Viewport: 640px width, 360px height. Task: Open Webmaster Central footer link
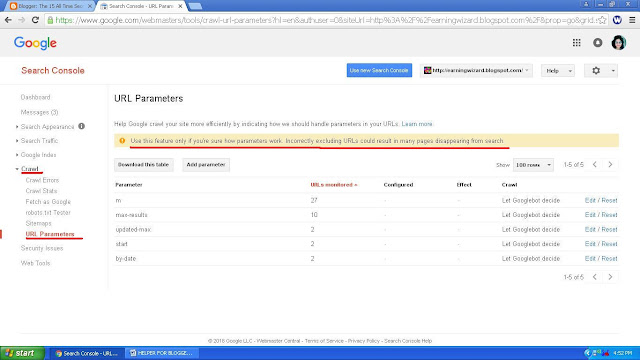click(x=278, y=341)
